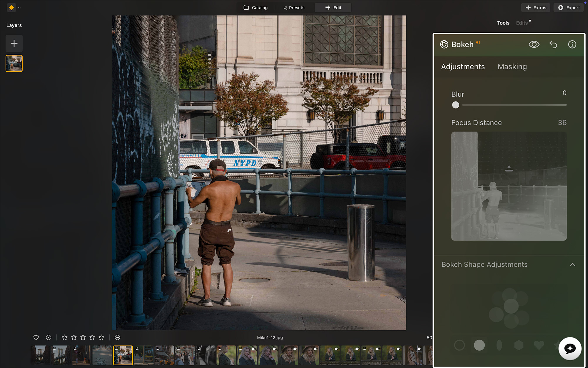Image resolution: width=588 pixels, height=368 pixels.
Task: Open the dropdown next to the Luminar logo
Action: [19, 8]
